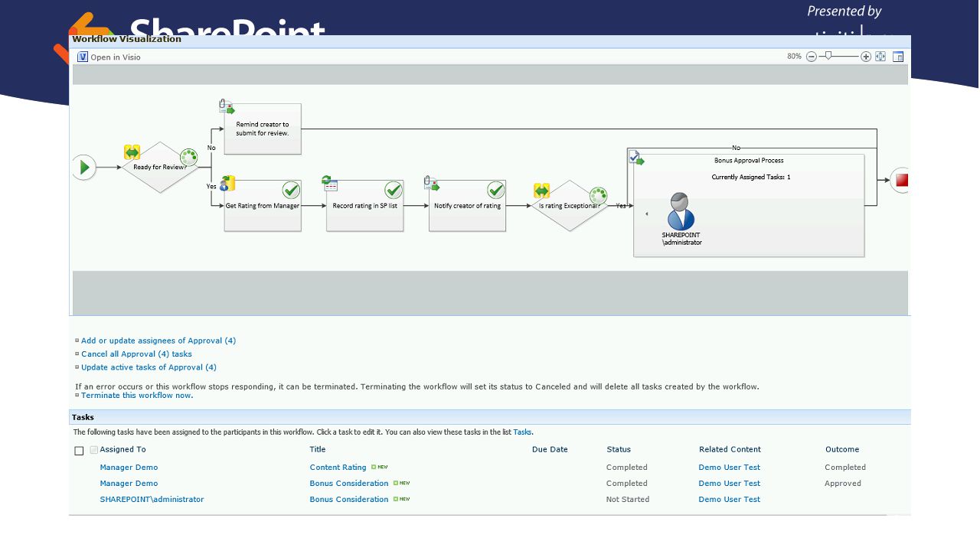Sort by the Status column header

click(x=619, y=450)
